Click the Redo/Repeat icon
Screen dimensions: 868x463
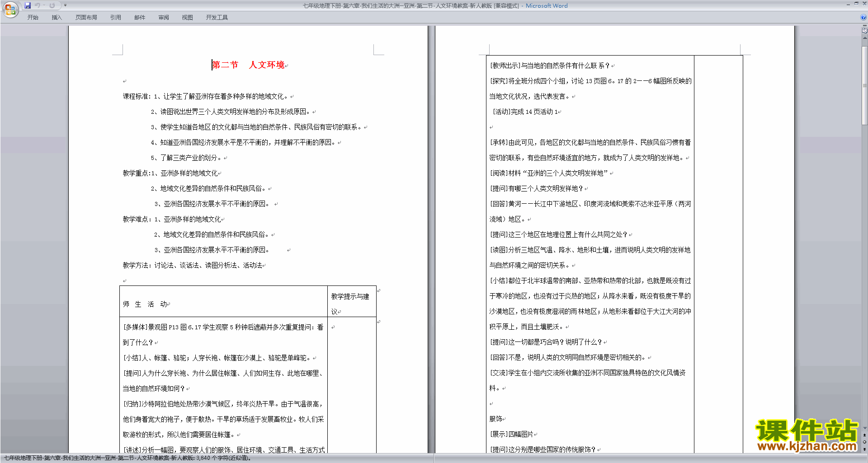52,5
